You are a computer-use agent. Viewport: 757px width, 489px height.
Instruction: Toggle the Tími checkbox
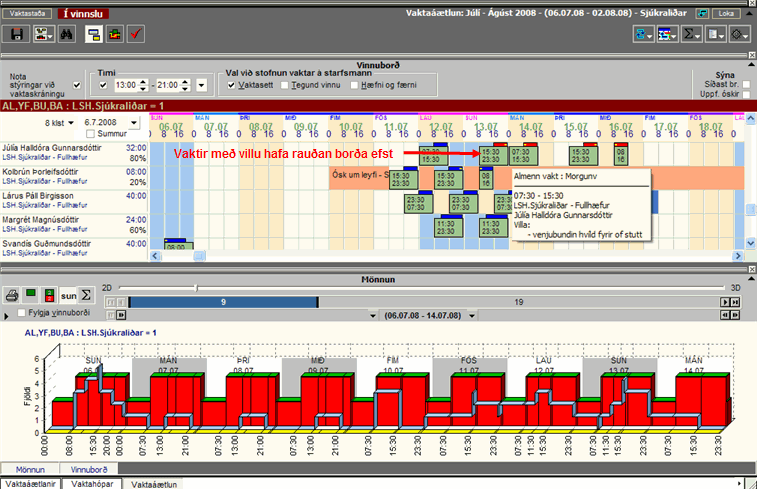103,85
